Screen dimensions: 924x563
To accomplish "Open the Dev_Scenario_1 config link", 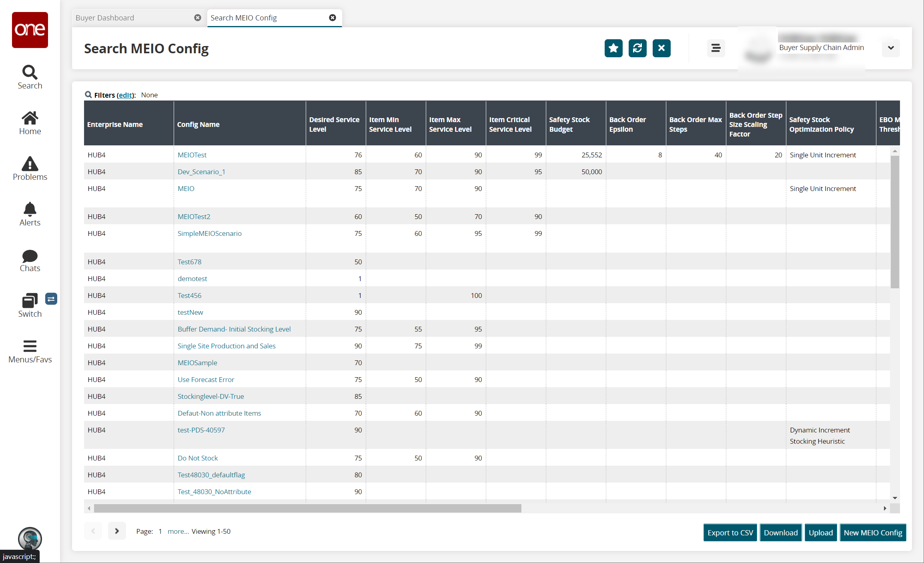I will [x=201, y=172].
